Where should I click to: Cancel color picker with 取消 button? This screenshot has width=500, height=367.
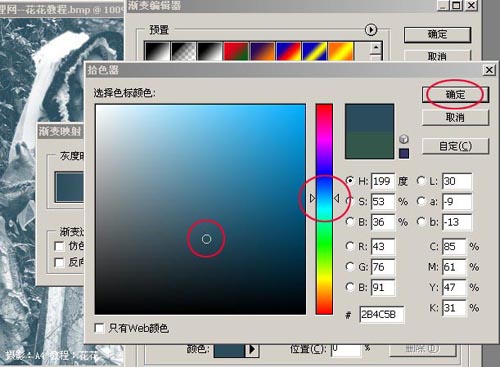coord(455,117)
